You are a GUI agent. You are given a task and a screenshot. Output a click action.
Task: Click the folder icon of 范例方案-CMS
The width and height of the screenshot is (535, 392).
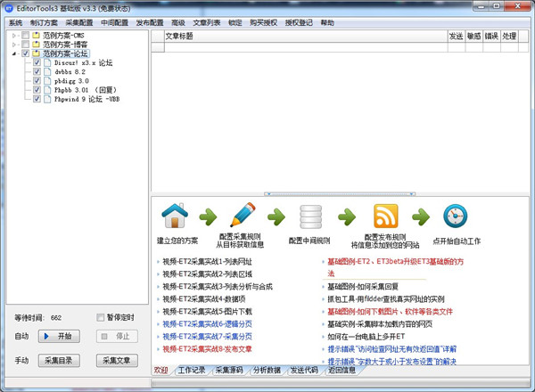pos(36,35)
